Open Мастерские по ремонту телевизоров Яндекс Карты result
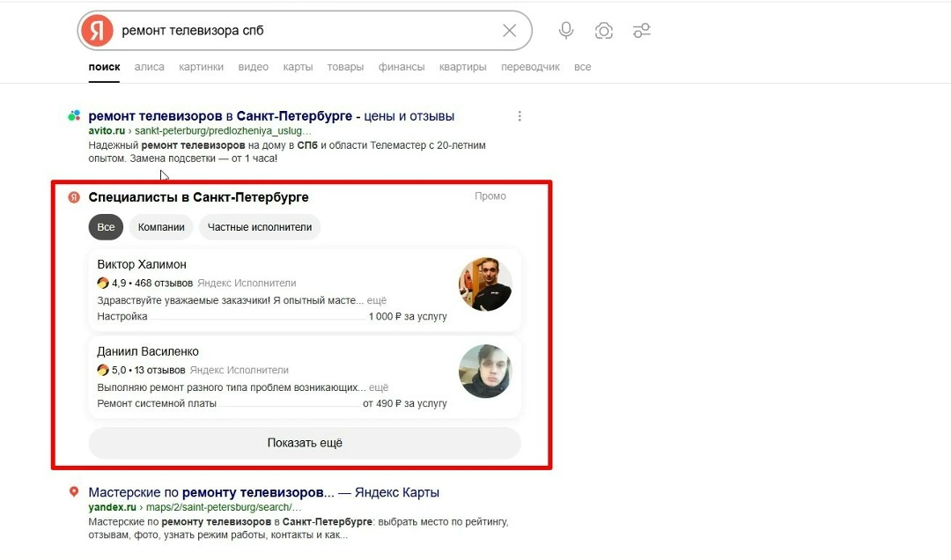This screenshot has height=560, width=951. click(x=264, y=492)
